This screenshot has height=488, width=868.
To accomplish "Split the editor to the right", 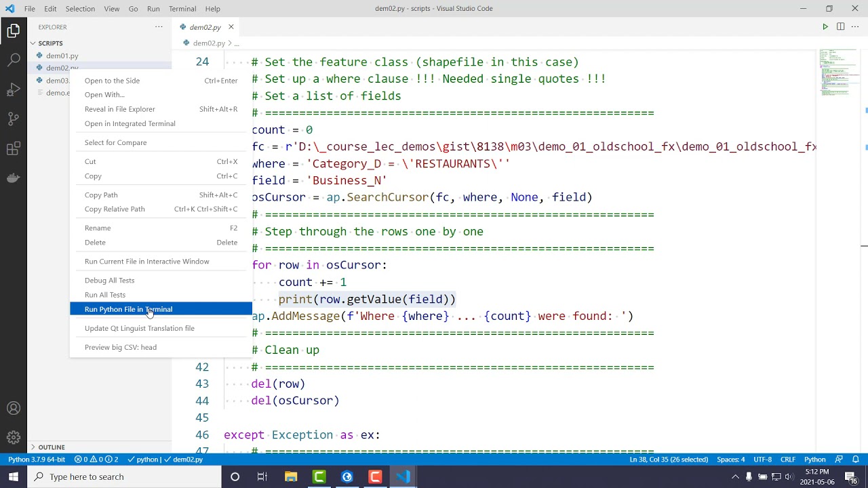I will click(x=840, y=27).
